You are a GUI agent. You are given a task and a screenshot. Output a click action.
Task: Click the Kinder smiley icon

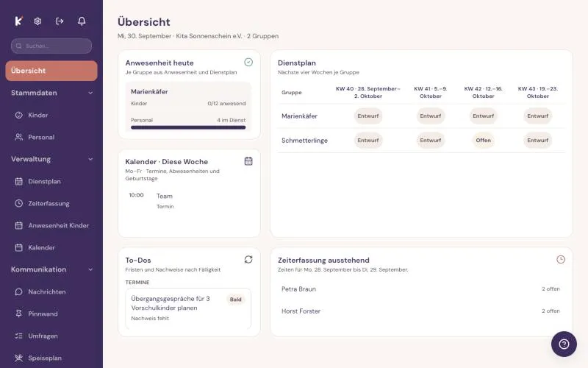pos(19,115)
